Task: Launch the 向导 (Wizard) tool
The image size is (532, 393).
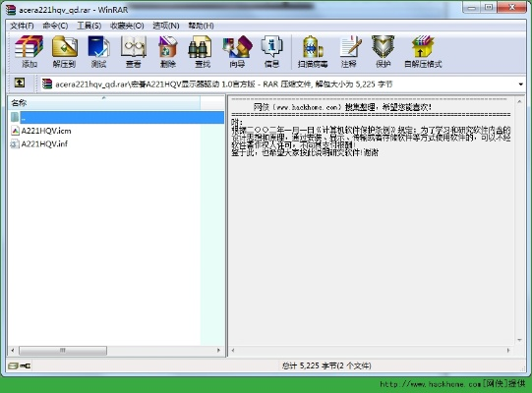Action: pyautogui.click(x=237, y=51)
